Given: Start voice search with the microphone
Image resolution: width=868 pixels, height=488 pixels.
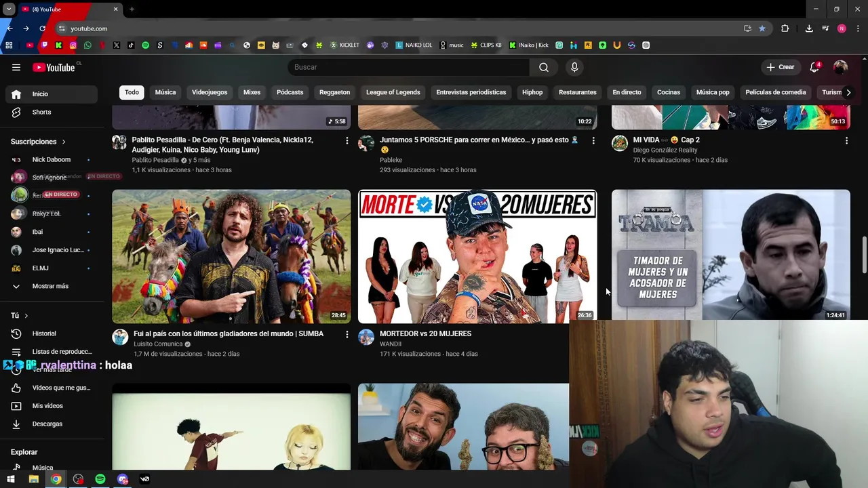Looking at the screenshot, I should (x=574, y=67).
